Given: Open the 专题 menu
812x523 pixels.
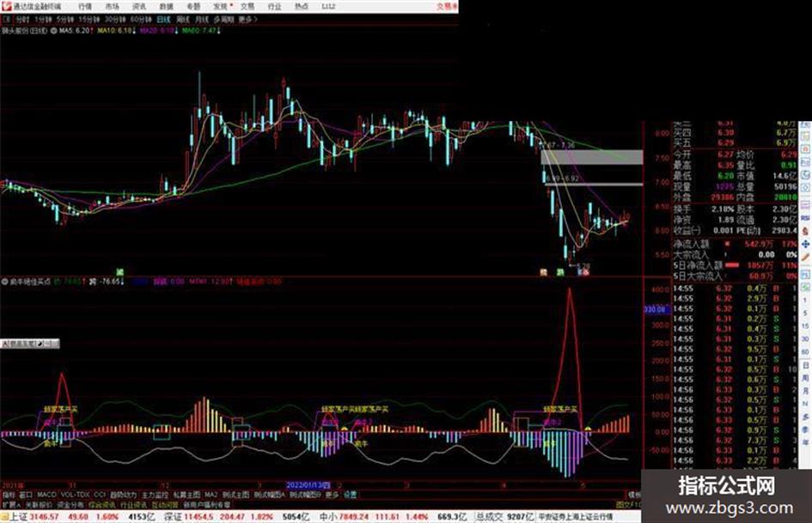Looking at the screenshot, I should tap(193, 6).
